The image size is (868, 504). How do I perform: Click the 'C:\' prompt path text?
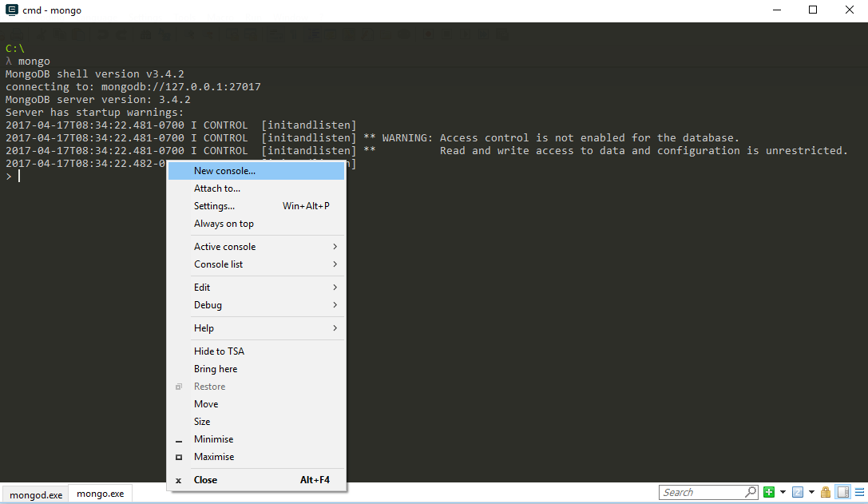(x=15, y=49)
